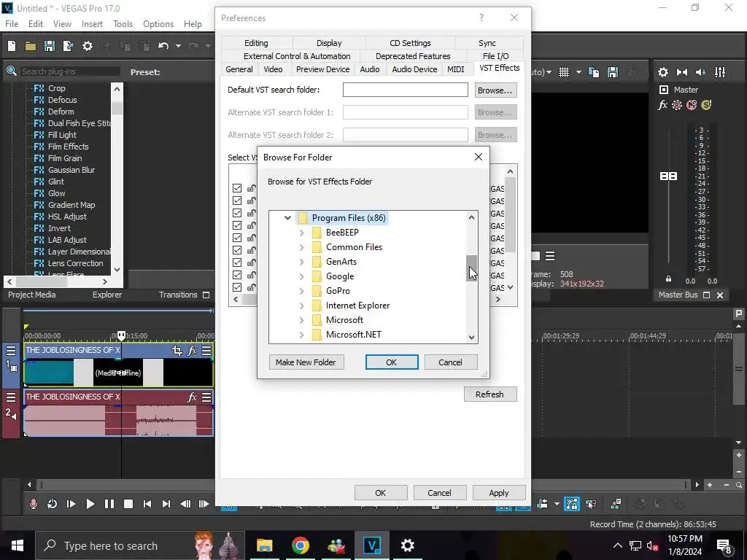Screen dimensions: 747x560
Task: Open File Explorer from the taskbar
Action: tap(264, 545)
